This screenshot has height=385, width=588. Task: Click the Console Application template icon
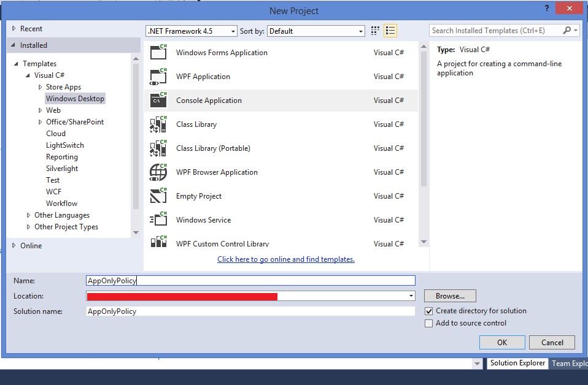click(158, 100)
